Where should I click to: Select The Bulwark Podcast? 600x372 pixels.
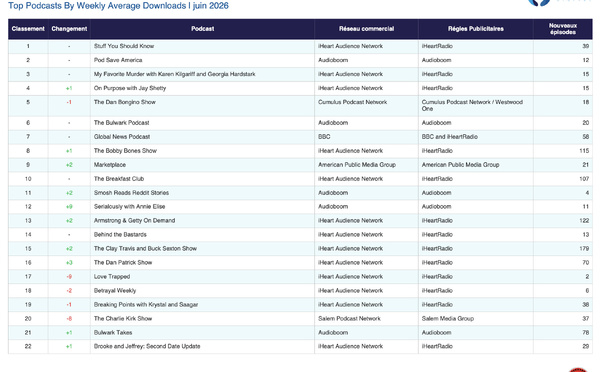[121, 123]
